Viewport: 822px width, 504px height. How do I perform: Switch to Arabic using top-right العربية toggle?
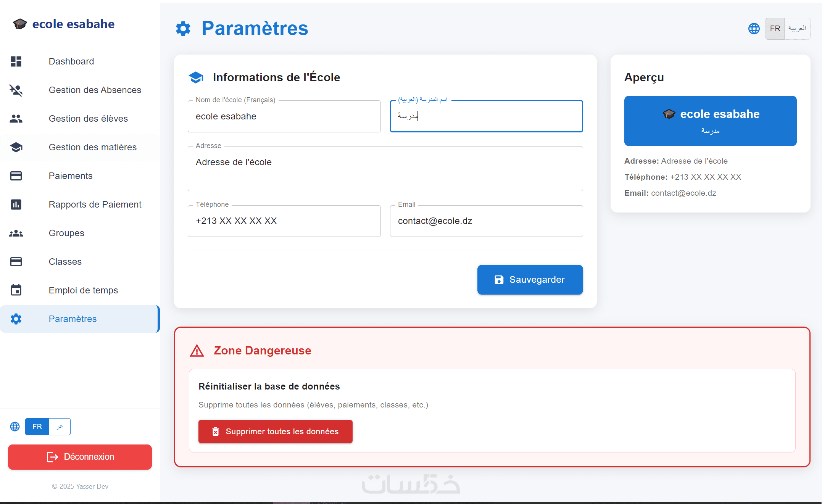[x=797, y=29]
